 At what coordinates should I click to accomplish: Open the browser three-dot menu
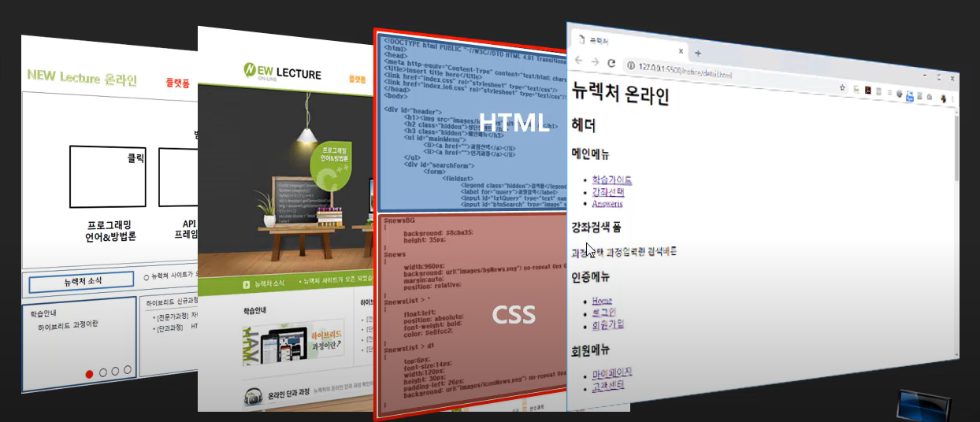tap(954, 98)
